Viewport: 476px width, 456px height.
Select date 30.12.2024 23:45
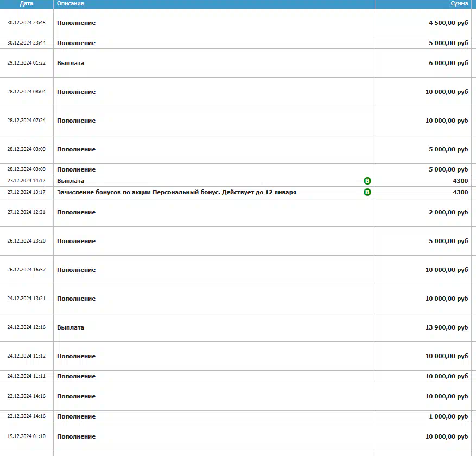point(27,23)
